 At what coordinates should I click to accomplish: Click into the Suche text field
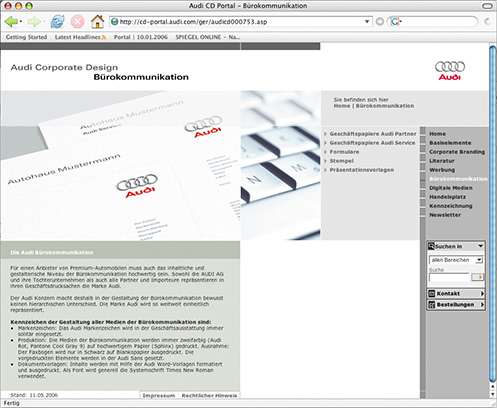(x=449, y=277)
